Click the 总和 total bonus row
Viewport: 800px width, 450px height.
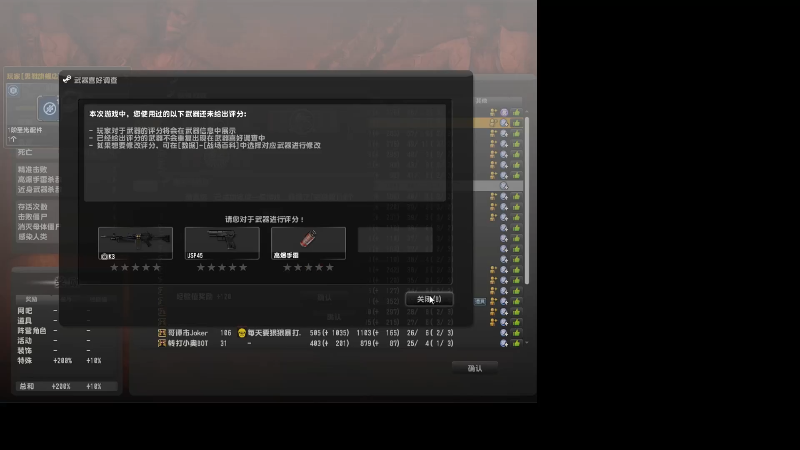tap(65, 386)
